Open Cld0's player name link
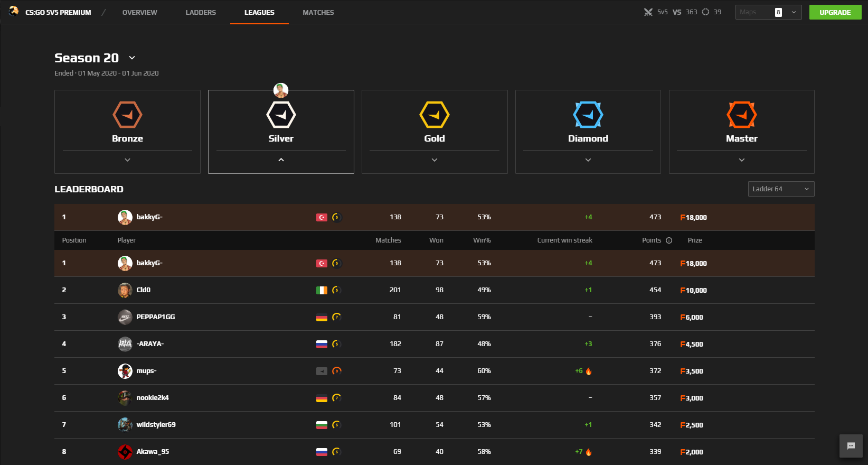868x465 pixels. click(x=144, y=290)
